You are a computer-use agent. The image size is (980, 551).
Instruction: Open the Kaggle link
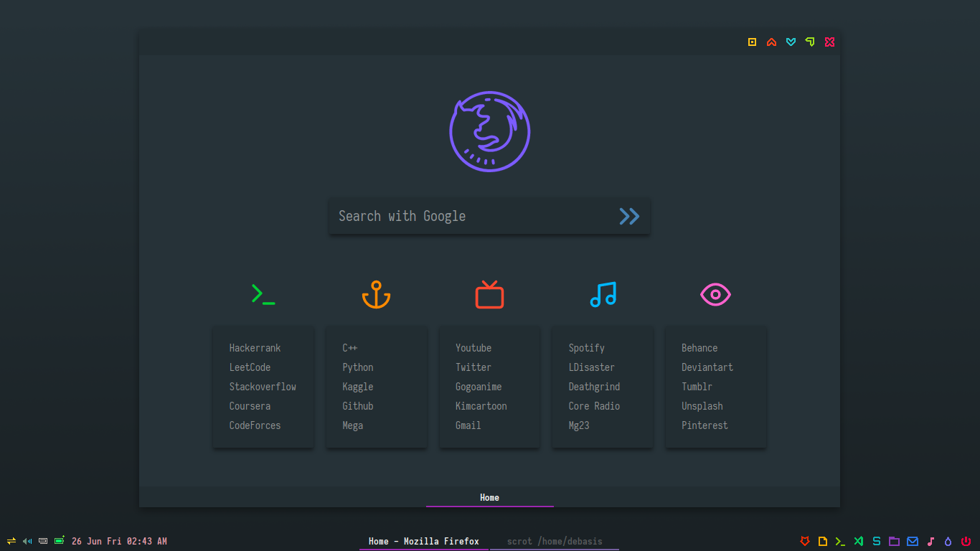357,387
